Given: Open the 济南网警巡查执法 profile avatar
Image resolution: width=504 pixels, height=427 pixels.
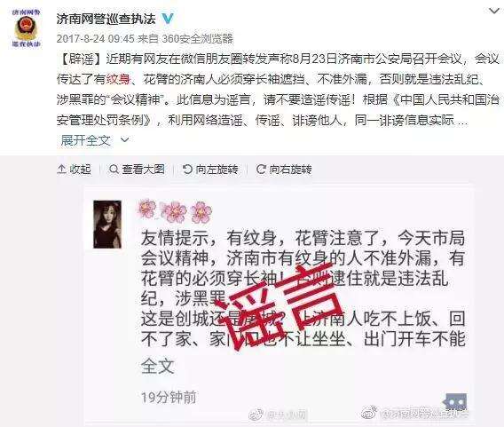Looking at the screenshot, I should tap(26, 28).
